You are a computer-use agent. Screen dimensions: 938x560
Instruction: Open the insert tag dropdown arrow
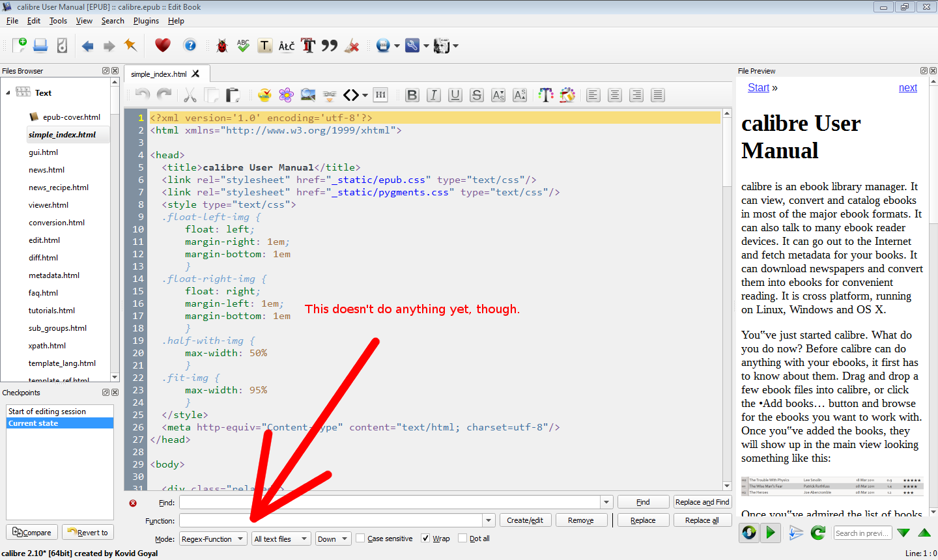(x=365, y=96)
